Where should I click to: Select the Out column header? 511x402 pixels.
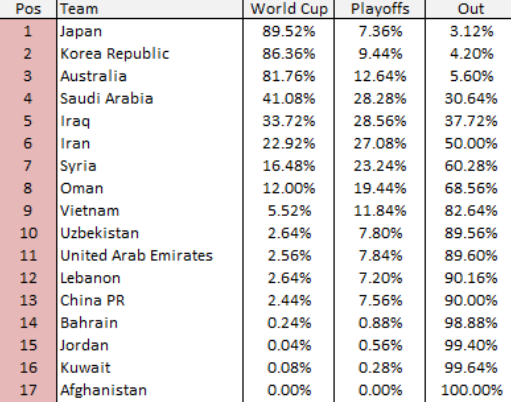[468, 9]
